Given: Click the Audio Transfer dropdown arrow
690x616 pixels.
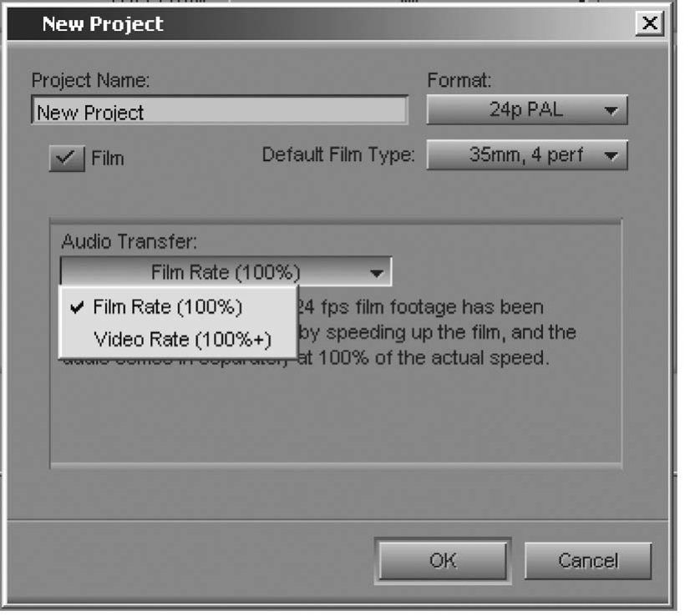Looking at the screenshot, I should pos(376,273).
